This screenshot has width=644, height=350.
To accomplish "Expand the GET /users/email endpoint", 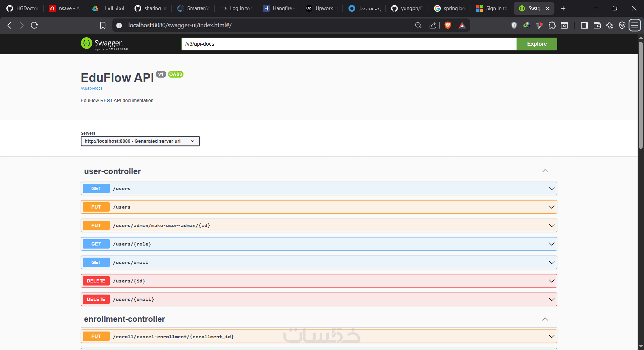I will pos(319,262).
